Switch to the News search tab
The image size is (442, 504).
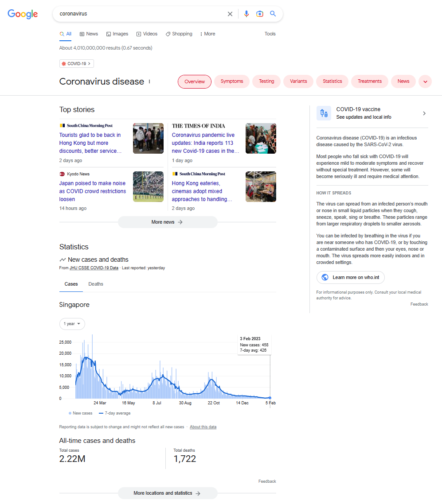[89, 34]
